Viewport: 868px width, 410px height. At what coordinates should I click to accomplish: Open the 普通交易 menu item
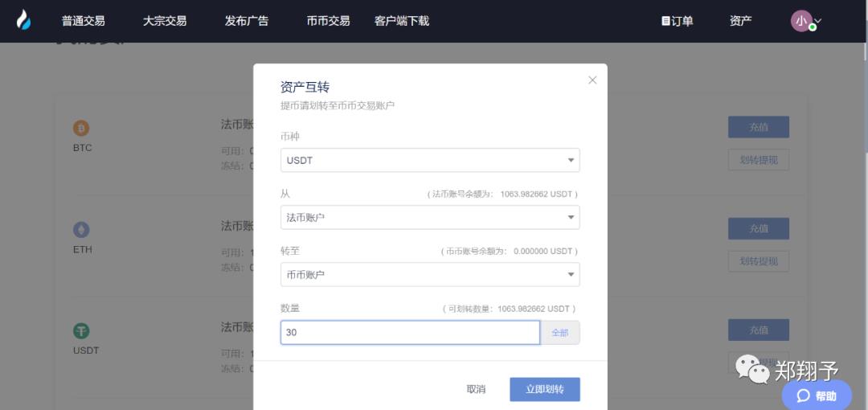(x=83, y=21)
